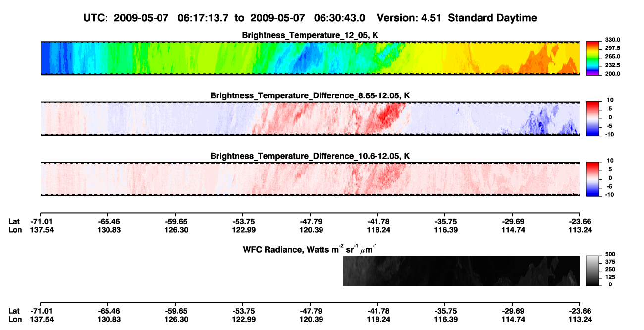Viewport: 644px width, 330px height.
Task: Click the 8.65-12.05 difference image strip
Action: pos(310,118)
